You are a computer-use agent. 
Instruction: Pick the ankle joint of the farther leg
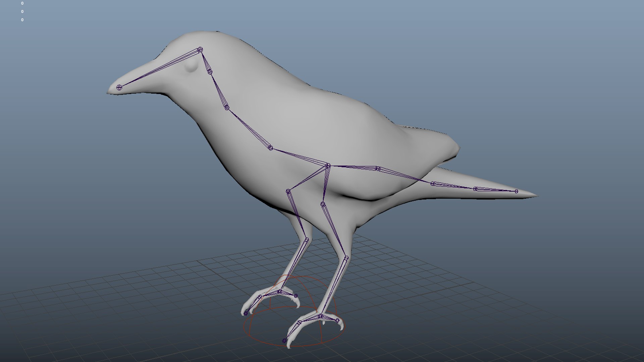pyautogui.click(x=307, y=240)
